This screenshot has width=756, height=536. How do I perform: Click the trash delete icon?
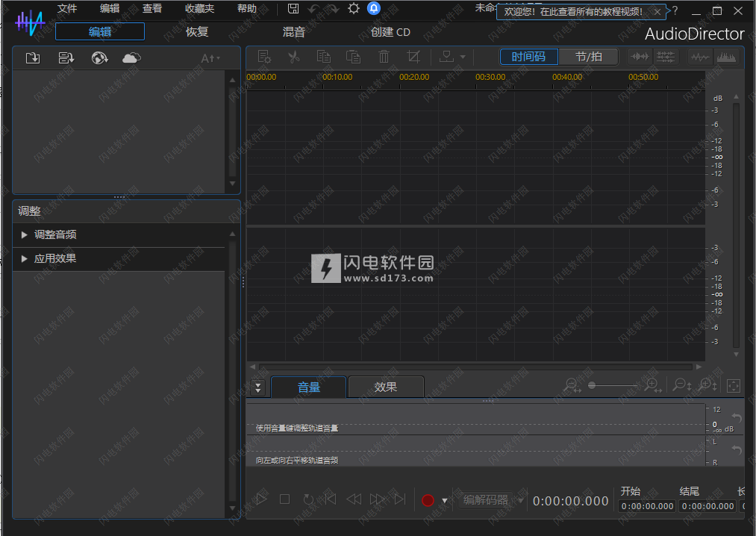tap(384, 57)
